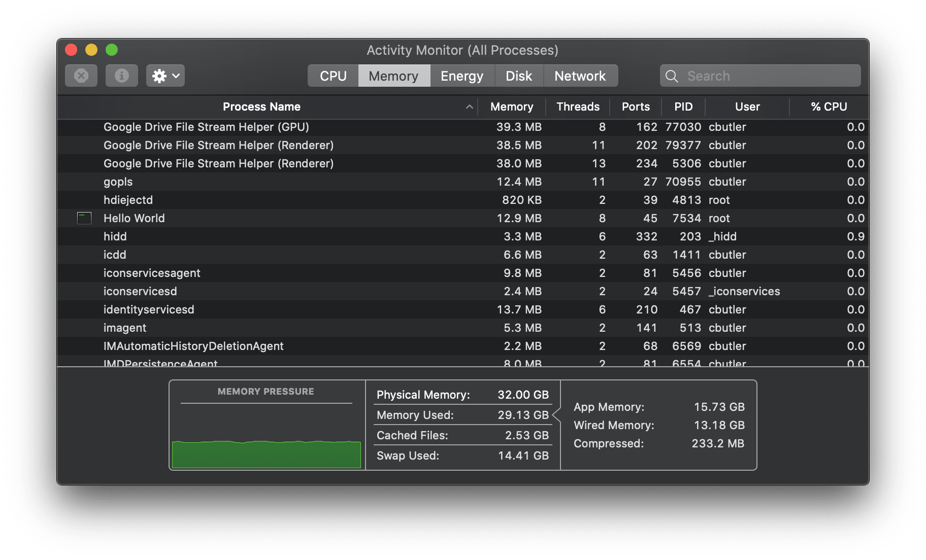The image size is (926, 560).
Task: Select the Renderer process with PID 79377
Action: click(x=463, y=145)
